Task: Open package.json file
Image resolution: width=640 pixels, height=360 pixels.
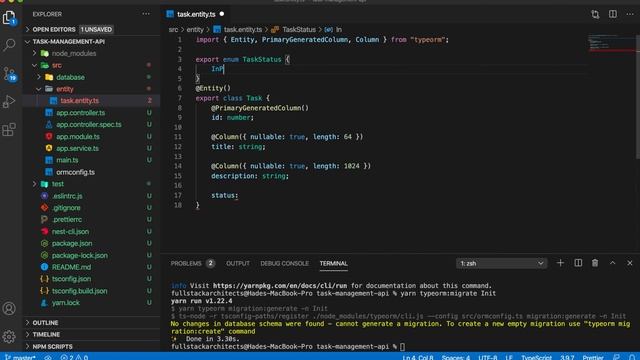Action: (x=72, y=243)
